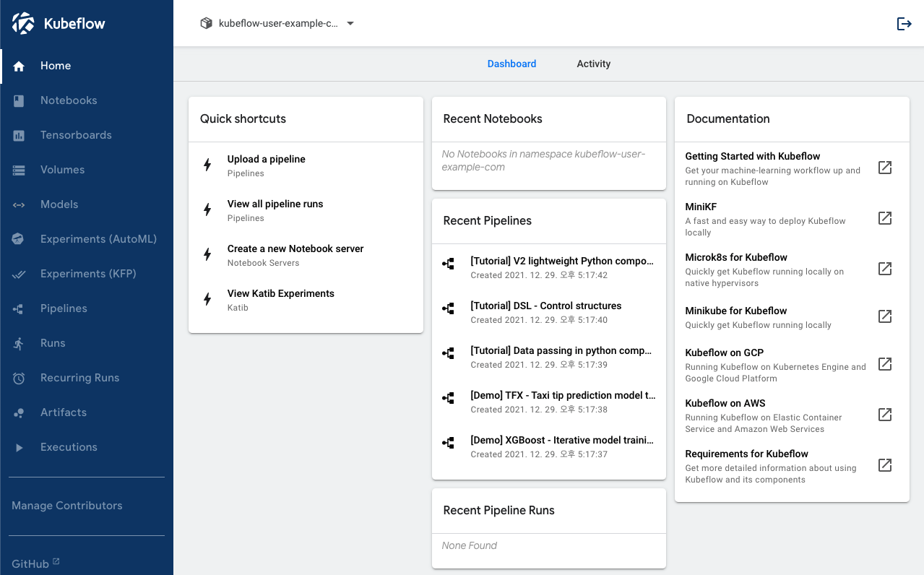The width and height of the screenshot is (924, 575).
Task: Click the Experiments (AutoML) icon
Action: coord(19,239)
